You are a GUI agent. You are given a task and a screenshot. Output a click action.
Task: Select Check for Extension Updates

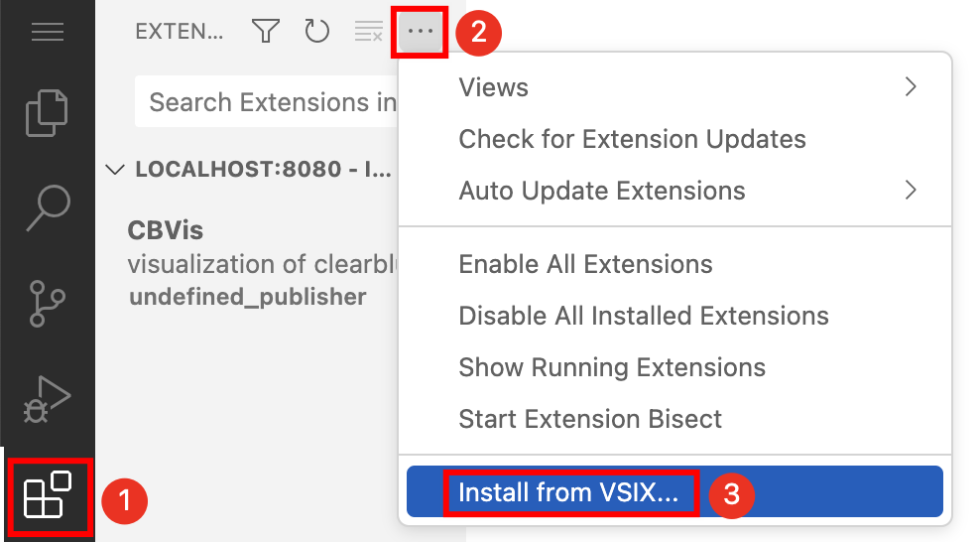[632, 139]
